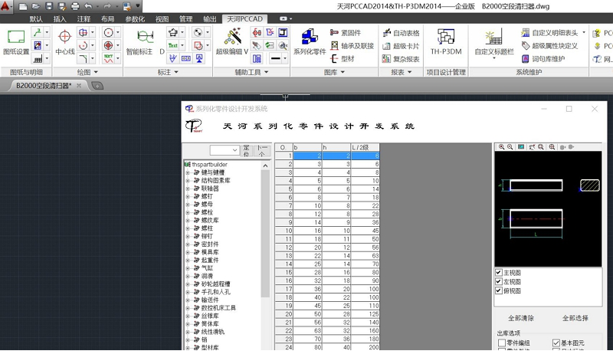
Task: Open the 型材 profiles library
Action: click(343, 59)
